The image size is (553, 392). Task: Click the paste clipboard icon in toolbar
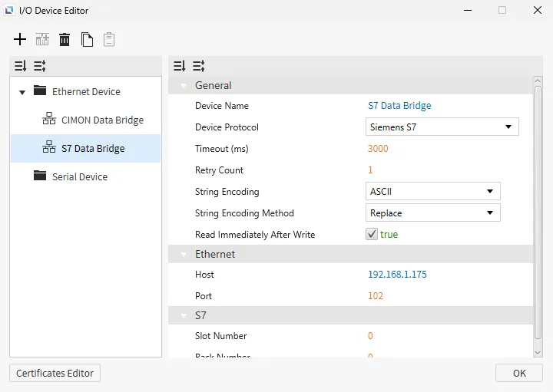(x=109, y=39)
